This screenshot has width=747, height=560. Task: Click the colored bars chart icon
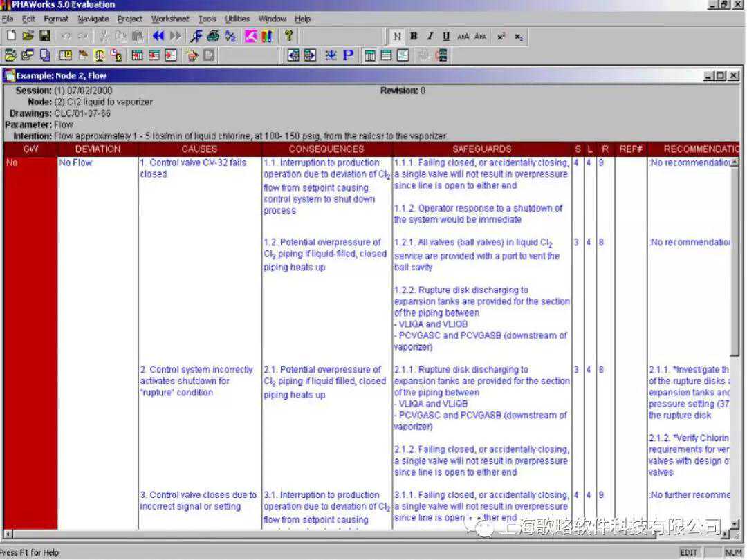coord(267,36)
